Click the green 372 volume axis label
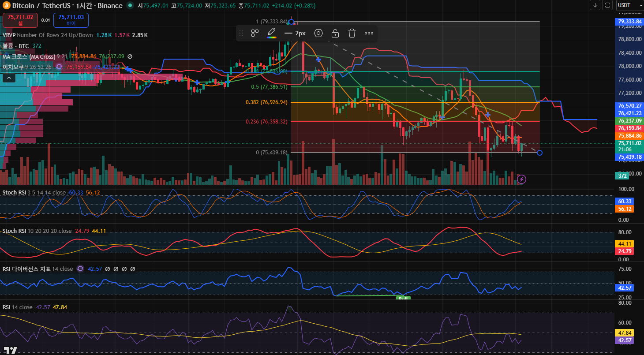This screenshot has width=644, height=355. [622, 176]
